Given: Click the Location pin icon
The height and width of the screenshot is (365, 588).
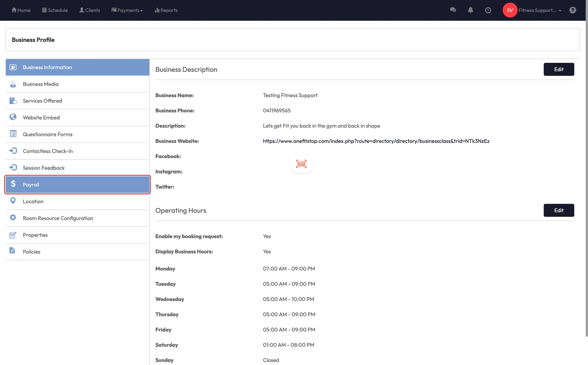Looking at the screenshot, I should click(x=13, y=201).
